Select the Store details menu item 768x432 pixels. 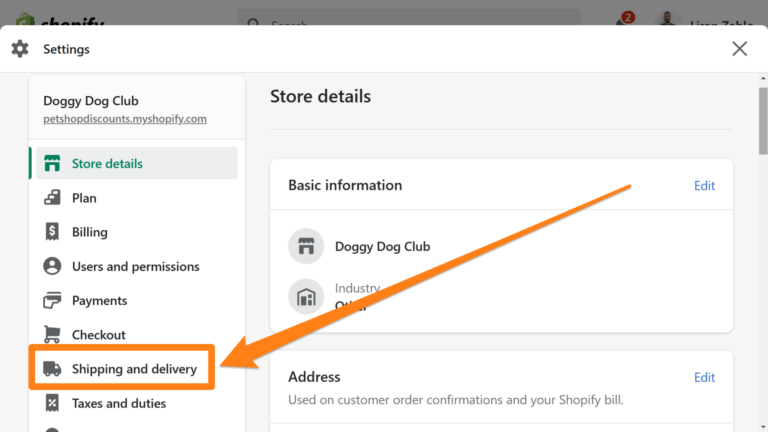[x=137, y=163]
